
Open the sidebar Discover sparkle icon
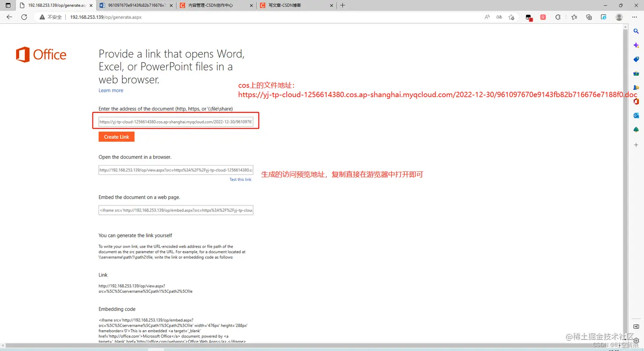pyautogui.click(x=636, y=45)
